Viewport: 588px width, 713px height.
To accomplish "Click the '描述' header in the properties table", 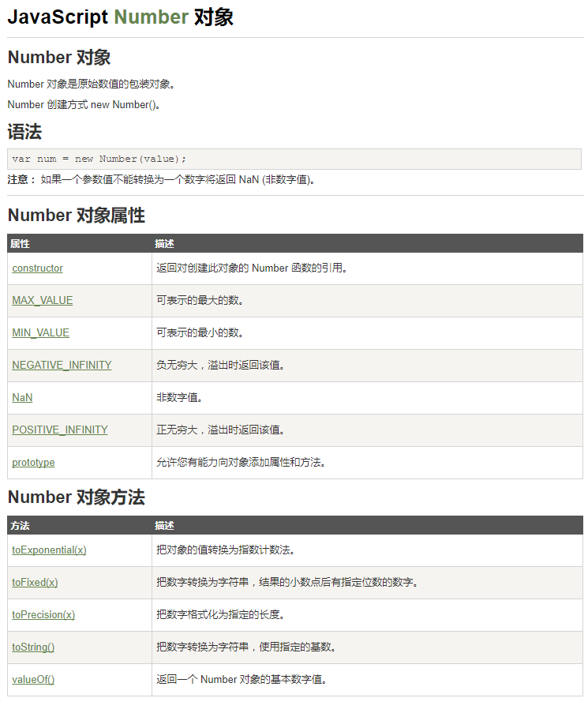I will click(x=164, y=244).
